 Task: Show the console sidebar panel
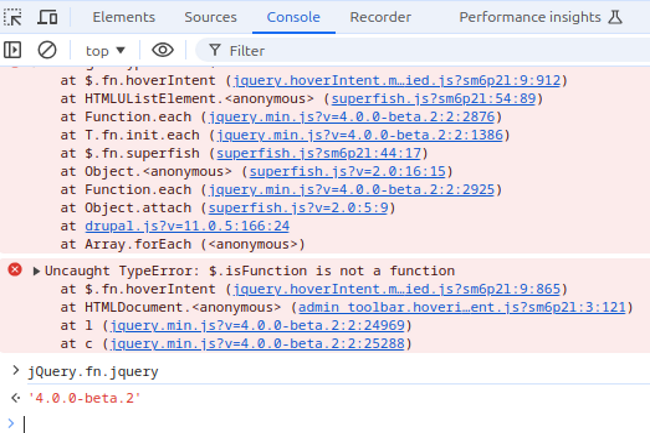(13, 50)
